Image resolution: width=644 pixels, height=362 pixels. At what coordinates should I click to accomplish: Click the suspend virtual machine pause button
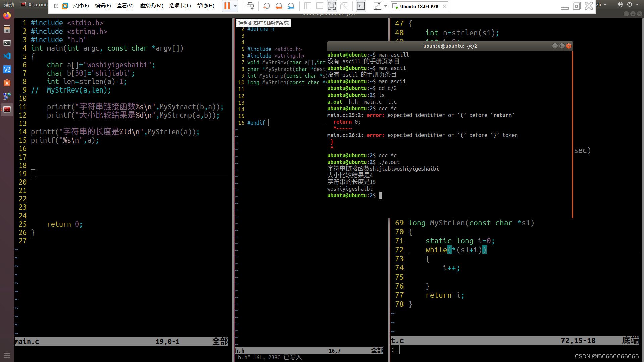tap(227, 6)
